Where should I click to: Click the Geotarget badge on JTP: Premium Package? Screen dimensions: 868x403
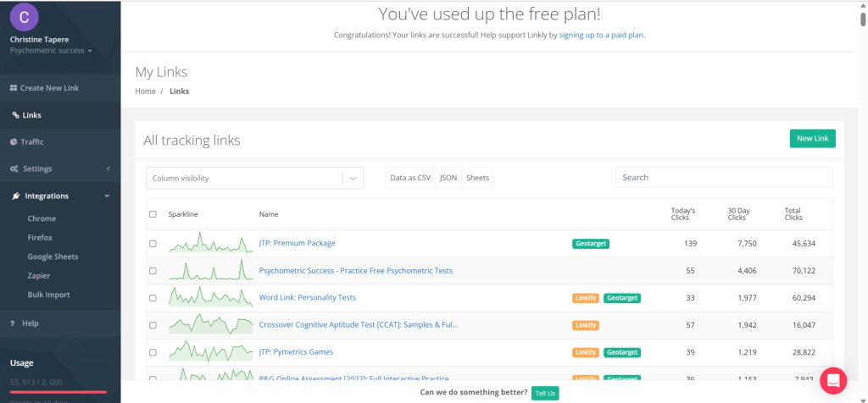591,244
